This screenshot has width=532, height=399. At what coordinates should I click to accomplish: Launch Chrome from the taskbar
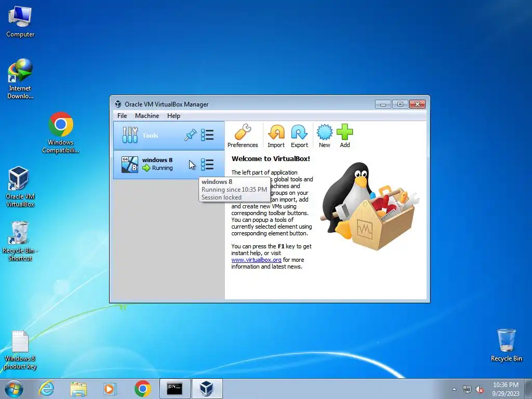click(x=142, y=389)
